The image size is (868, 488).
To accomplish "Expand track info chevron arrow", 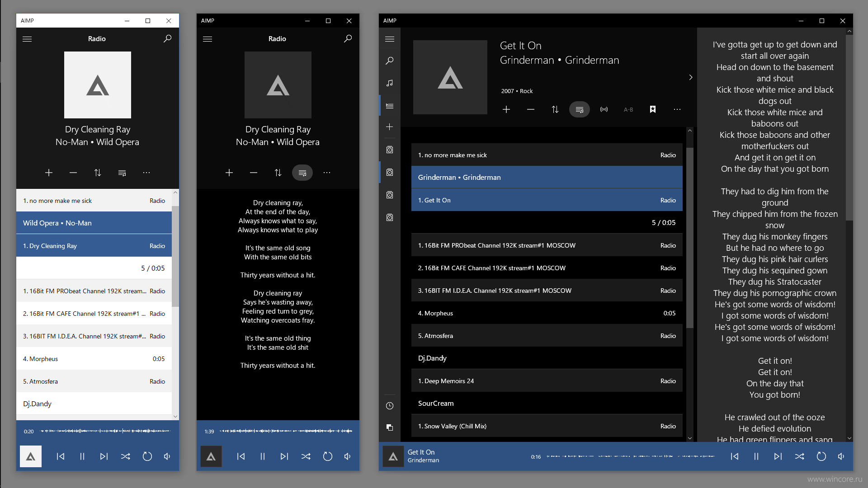I will [691, 77].
